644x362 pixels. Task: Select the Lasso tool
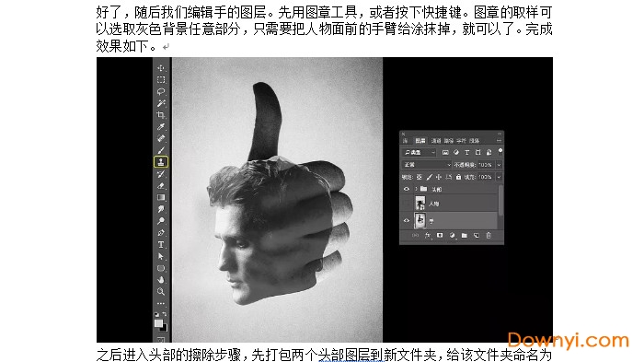[x=161, y=91]
